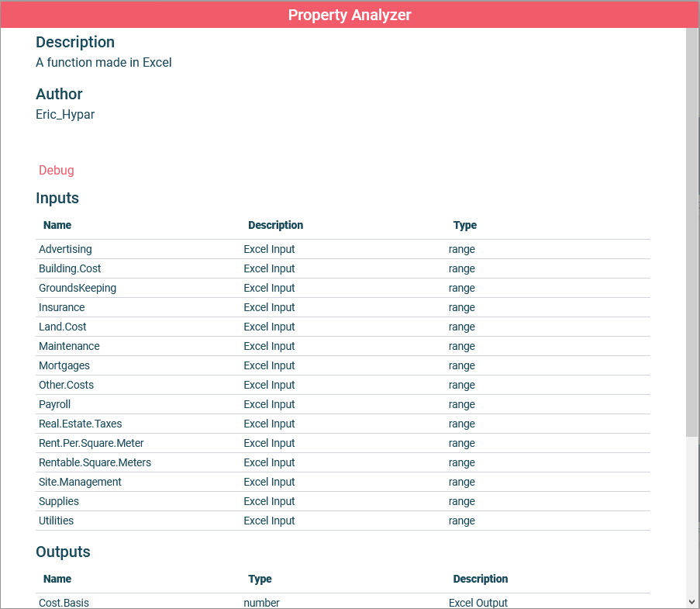Click 'Excel Input' in the Land.Cost row
700x609 pixels.
click(x=269, y=327)
